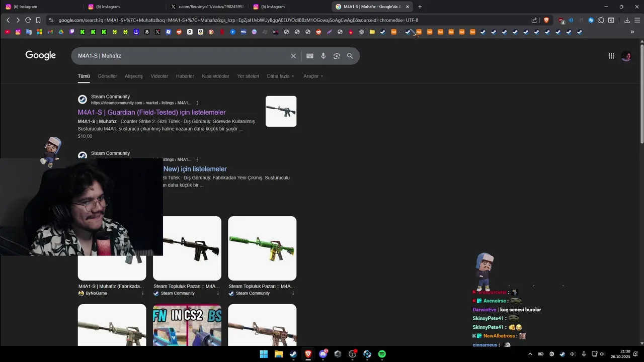Submit search with magnifier icon
Viewport: 644px width, 362px height.
click(x=350, y=56)
